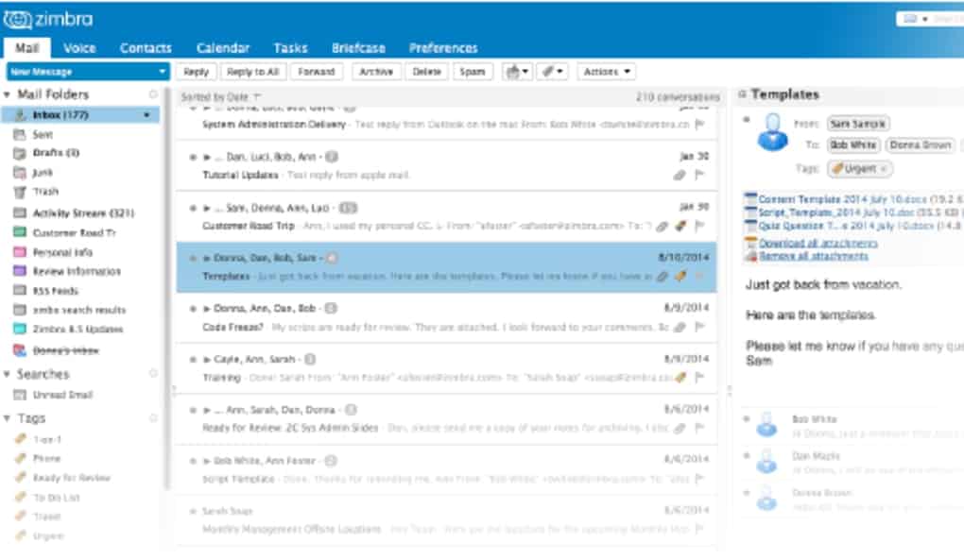Click Reply to All button
The height and width of the screenshot is (560, 964).
[252, 72]
